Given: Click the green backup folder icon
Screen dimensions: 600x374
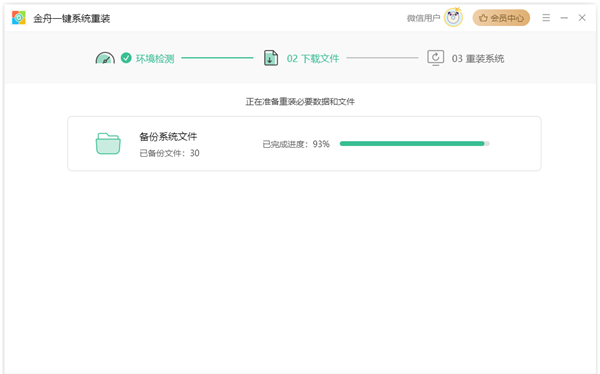Looking at the screenshot, I should (108, 144).
